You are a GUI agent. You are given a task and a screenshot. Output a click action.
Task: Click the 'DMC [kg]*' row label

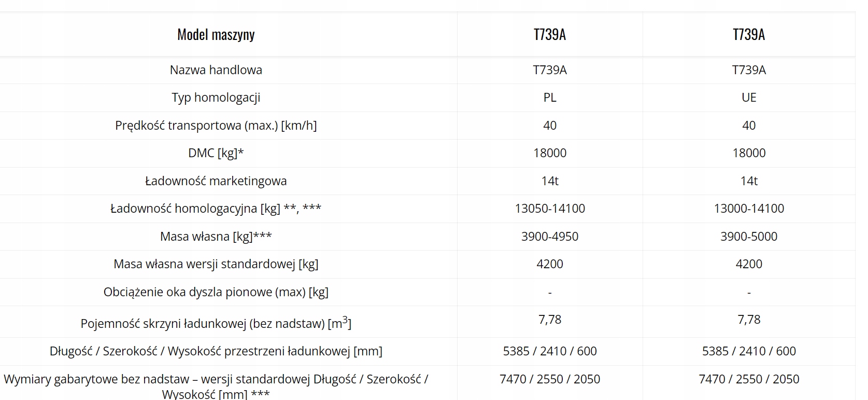click(216, 153)
